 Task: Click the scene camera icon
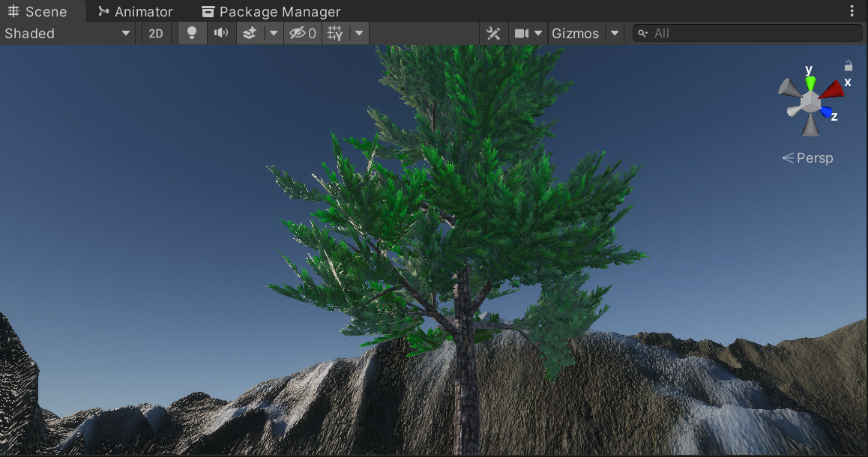point(522,33)
